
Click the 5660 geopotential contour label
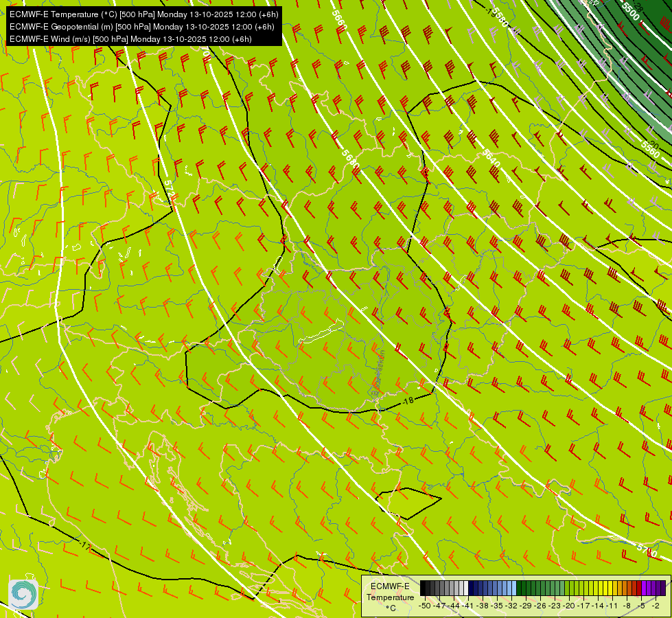tap(339, 20)
